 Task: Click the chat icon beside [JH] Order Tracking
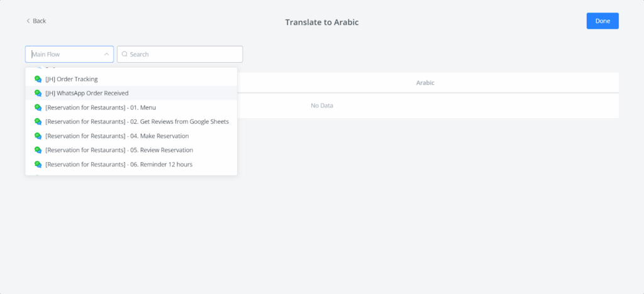click(x=38, y=79)
